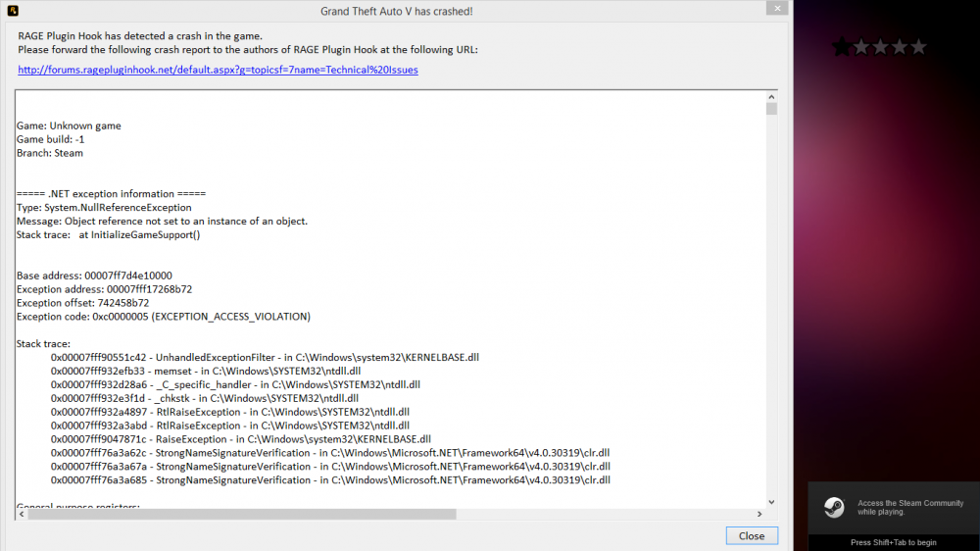
Task: Click the RAGE Plugin Hook title bar icon
Action: (x=13, y=11)
